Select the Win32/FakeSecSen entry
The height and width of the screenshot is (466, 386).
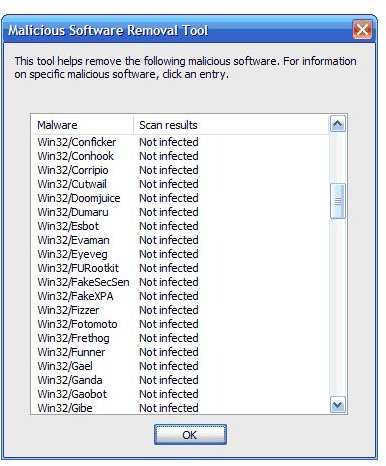(83, 282)
